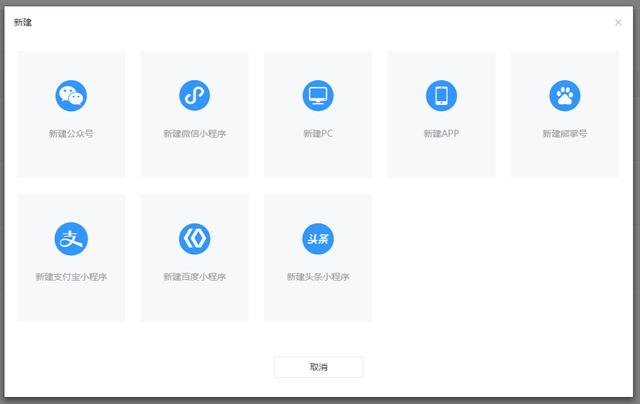Click the WeChat mini program icon

[x=194, y=95]
